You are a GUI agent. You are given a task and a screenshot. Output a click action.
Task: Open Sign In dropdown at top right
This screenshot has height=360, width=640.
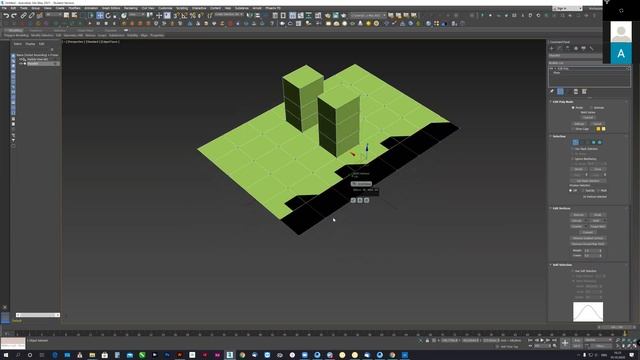pyautogui.click(x=567, y=8)
